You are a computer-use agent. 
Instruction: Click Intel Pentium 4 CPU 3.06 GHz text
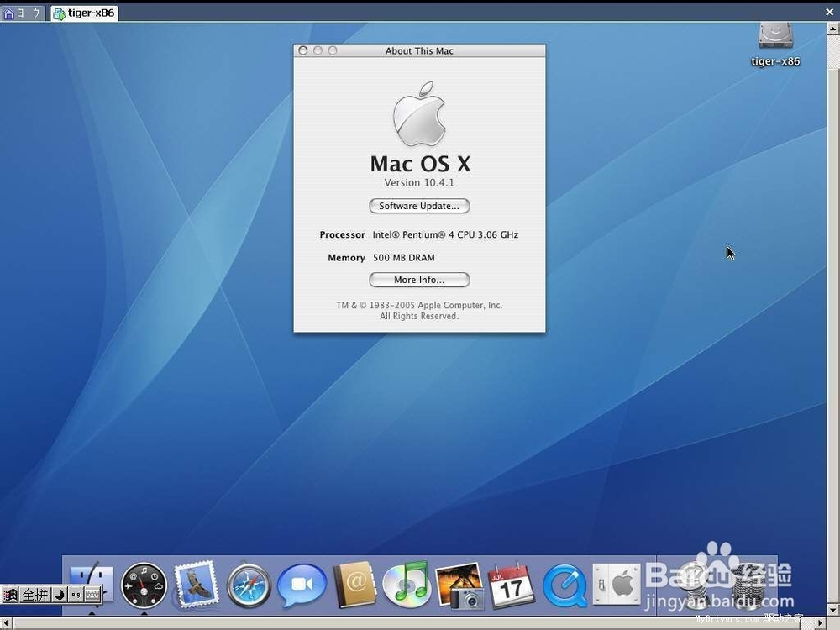(445, 234)
